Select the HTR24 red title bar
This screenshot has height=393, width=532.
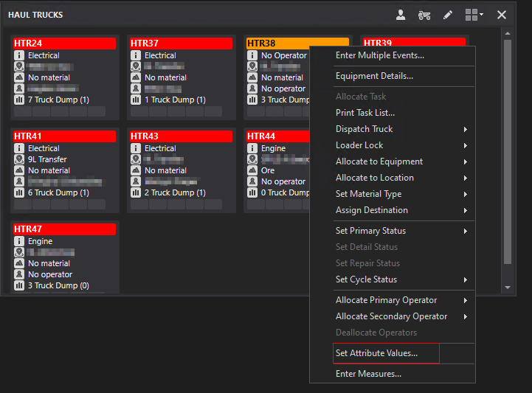point(64,44)
